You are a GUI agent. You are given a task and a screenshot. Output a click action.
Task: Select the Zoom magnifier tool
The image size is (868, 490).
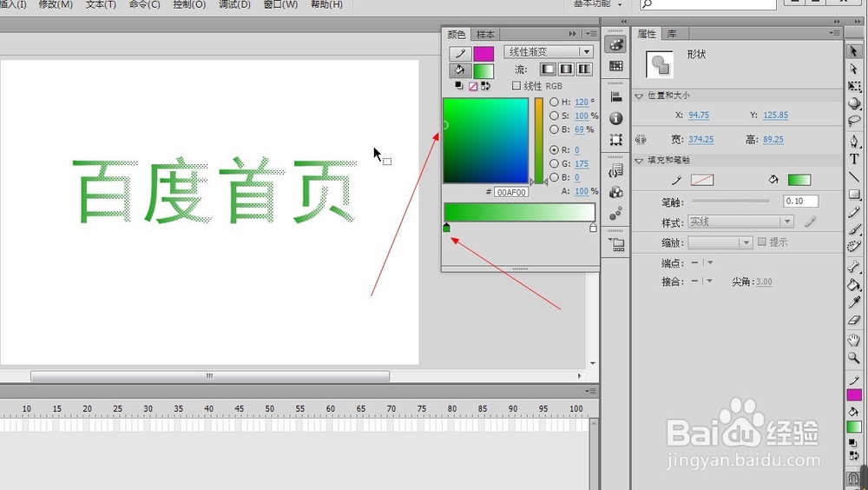(x=853, y=358)
